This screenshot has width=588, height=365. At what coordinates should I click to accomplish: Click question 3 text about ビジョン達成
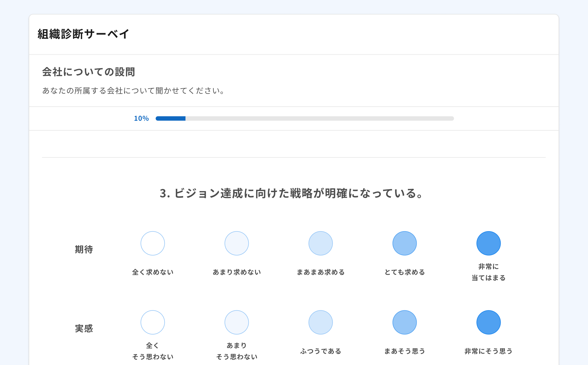pyautogui.click(x=292, y=194)
